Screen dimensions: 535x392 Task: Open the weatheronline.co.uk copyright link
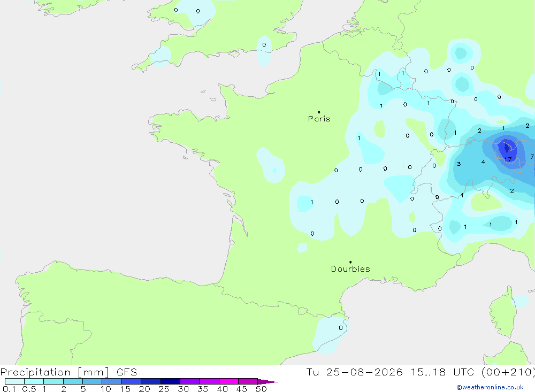pos(490,387)
